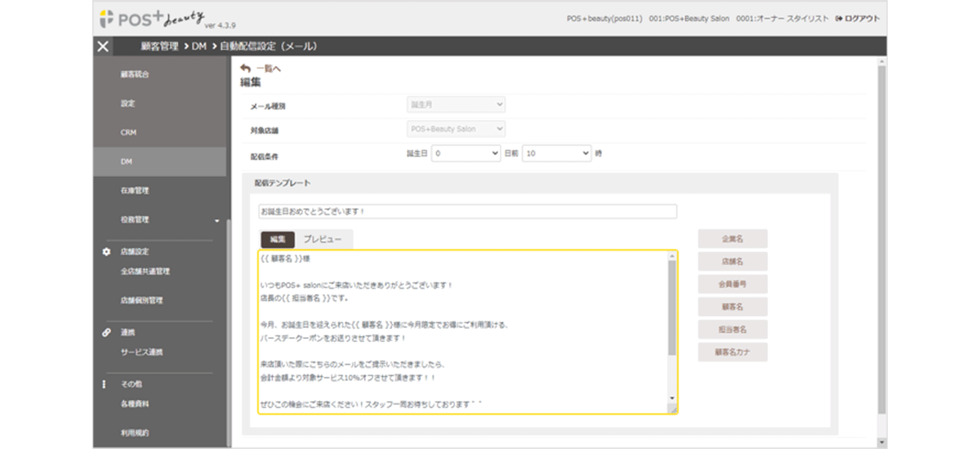Viewport: 980px width, 449px height.
Task: Insert the 顧客名 placeholder
Action: tap(733, 307)
